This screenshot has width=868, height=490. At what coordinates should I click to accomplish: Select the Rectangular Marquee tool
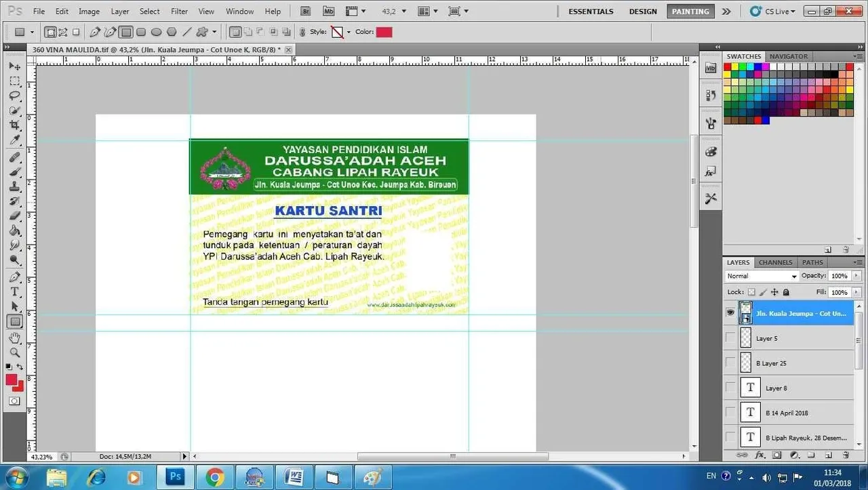pyautogui.click(x=14, y=81)
